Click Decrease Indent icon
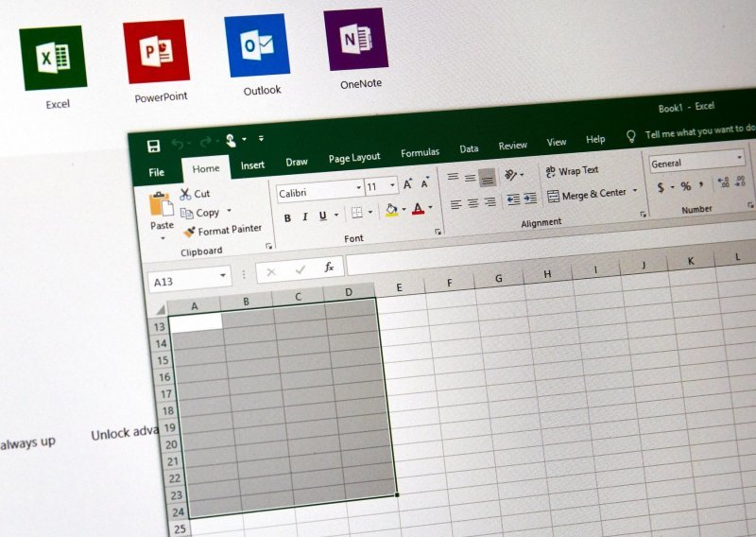 (x=513, y=199)
